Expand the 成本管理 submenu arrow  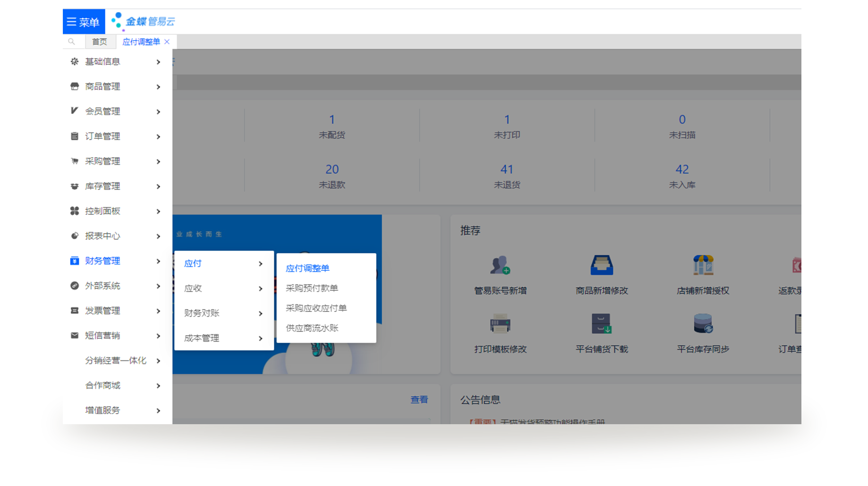260,338
